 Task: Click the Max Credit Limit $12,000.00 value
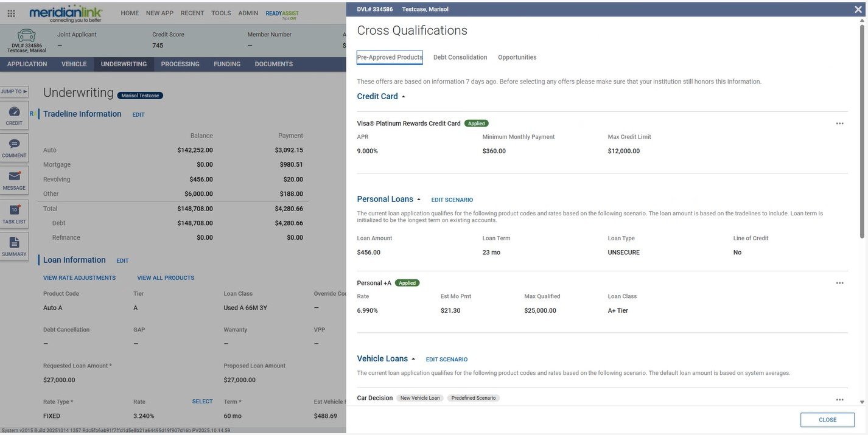click(x=624, y=151)
